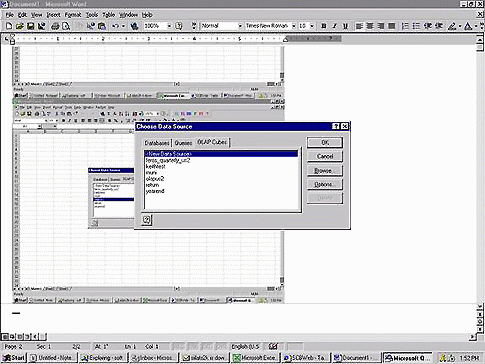
Task: Select the 'return' data source entry
Action: tap(152, 185)
